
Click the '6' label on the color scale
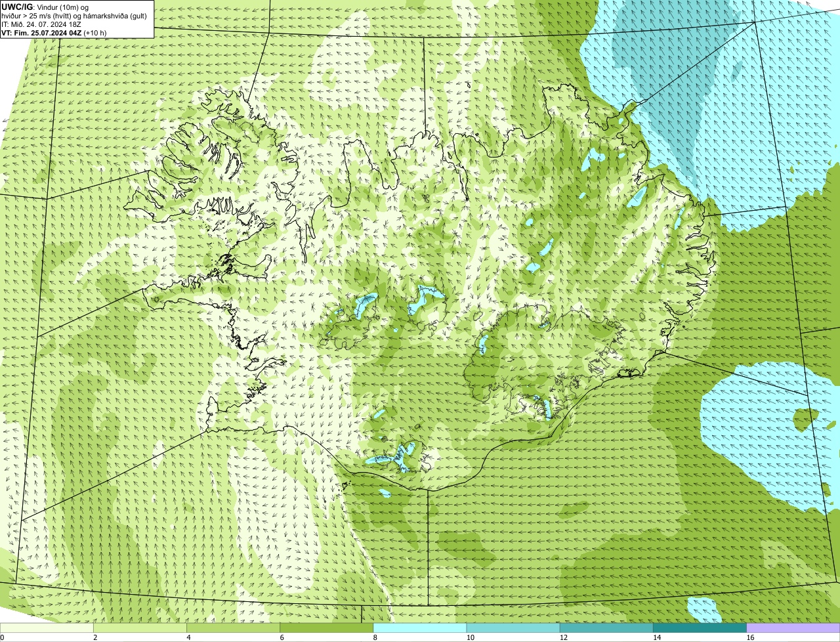pyautogui.click(x=282, y=637)
